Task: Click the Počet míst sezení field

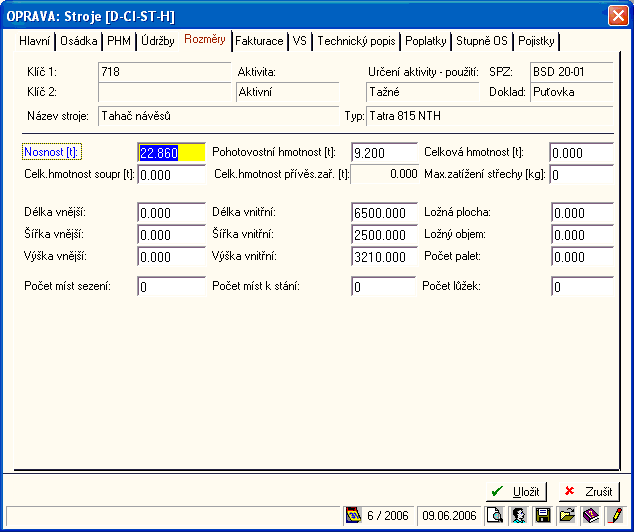Action: (x=171, y=287)
